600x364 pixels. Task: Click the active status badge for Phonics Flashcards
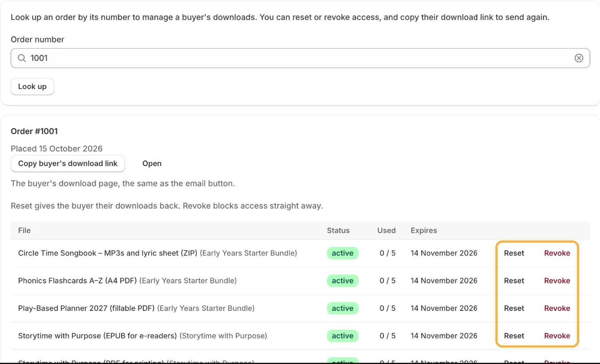(x=343, y=281)
